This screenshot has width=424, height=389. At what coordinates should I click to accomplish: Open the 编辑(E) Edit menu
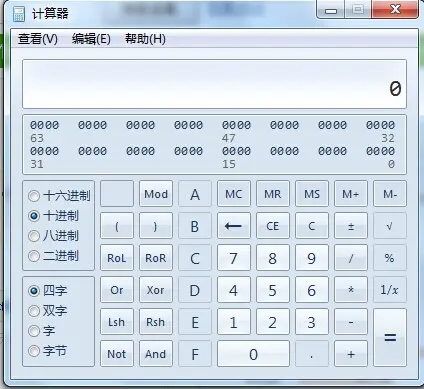tap(91, 39)
